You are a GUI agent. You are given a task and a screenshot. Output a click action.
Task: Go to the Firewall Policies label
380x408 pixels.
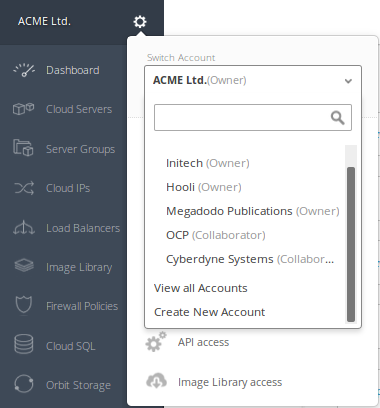(x=82, y=306)
